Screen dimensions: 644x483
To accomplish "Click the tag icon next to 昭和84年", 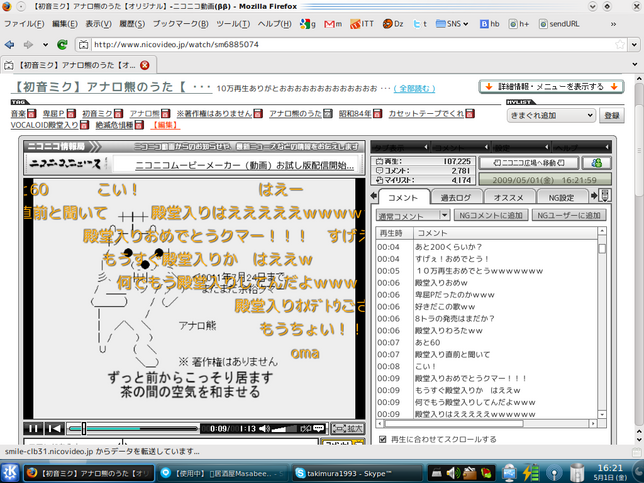I will pos(377,114).
